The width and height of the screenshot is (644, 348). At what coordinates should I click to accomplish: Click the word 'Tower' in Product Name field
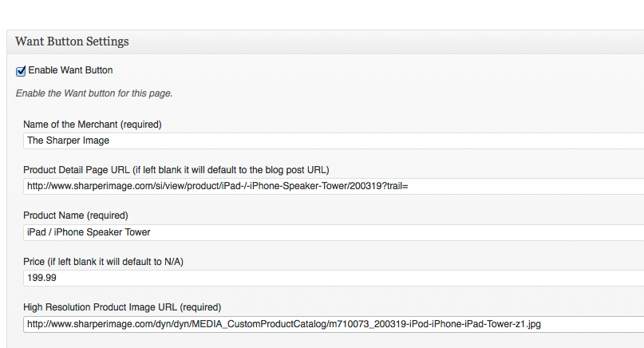click(137, 232)
